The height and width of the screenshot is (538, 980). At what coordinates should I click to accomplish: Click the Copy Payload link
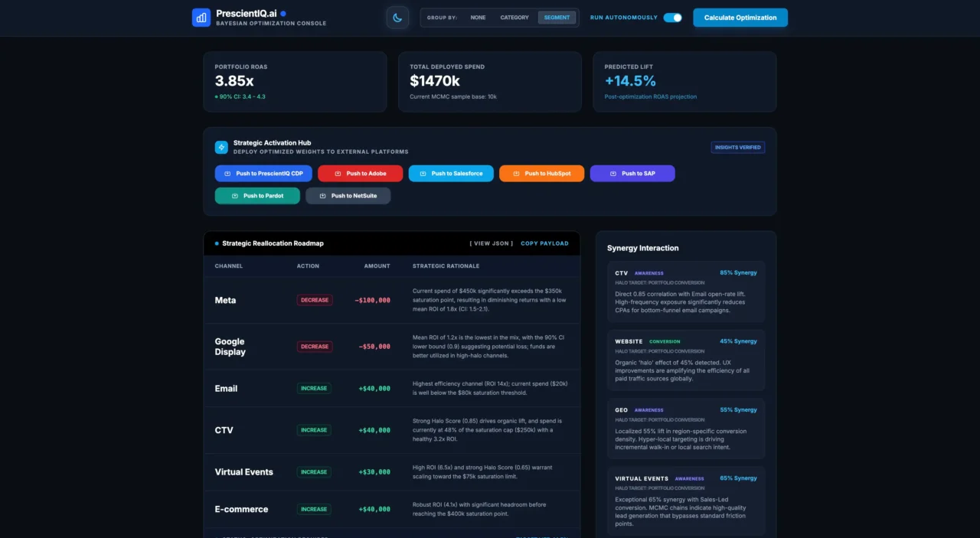pos(544,243)
